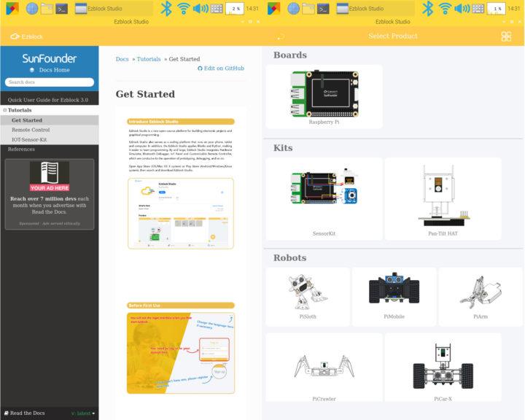Click the Ezblock Studio task button in left taskbar
The height and width of the screenshot is (420, 525).
pyautogui.click(x=114, y=8)
